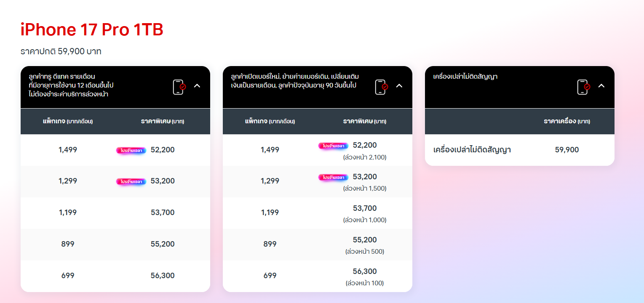Click the phone icon in the new-number customer card header
This screenshot has width=644, height=303.
(381, 87)
